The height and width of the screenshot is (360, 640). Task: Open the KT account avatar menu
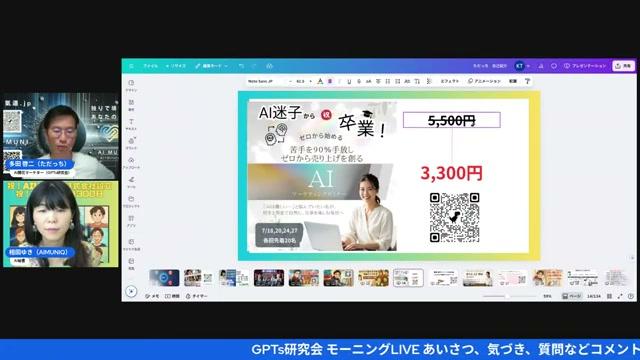click(x=519, y=66)
